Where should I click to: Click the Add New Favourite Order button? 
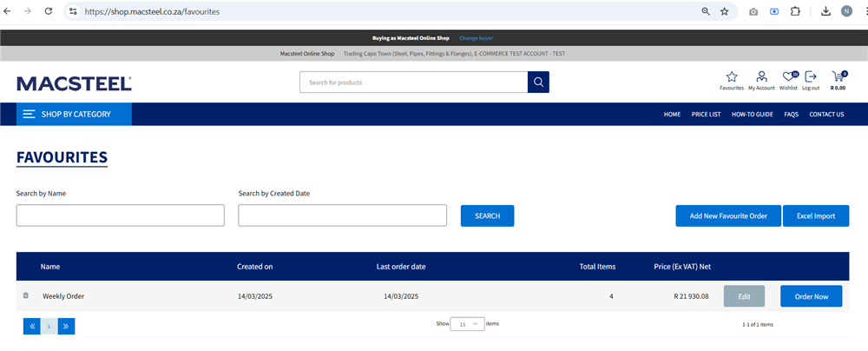click(x=728, y=216)
